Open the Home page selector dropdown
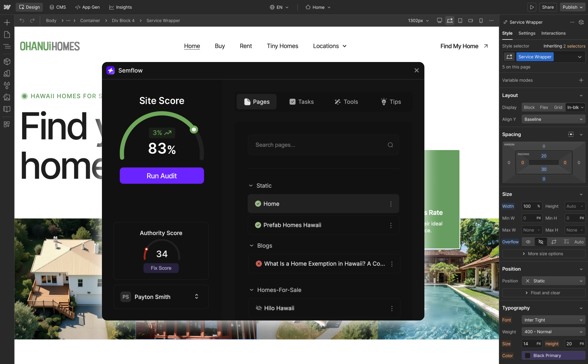The width and height of the screenshot is (588, 364). coord(318,7)
